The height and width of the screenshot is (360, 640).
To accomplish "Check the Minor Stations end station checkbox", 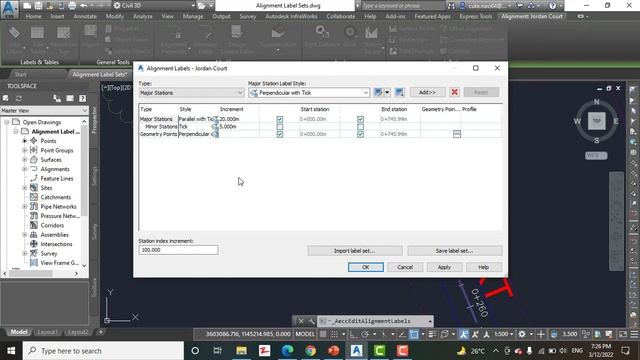I will (360, 127).
